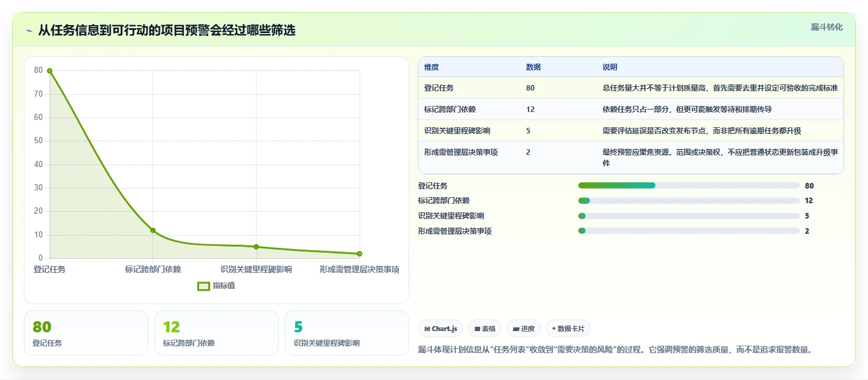Click the progress bar for 形成需管理层决策事项

point(689,231)
